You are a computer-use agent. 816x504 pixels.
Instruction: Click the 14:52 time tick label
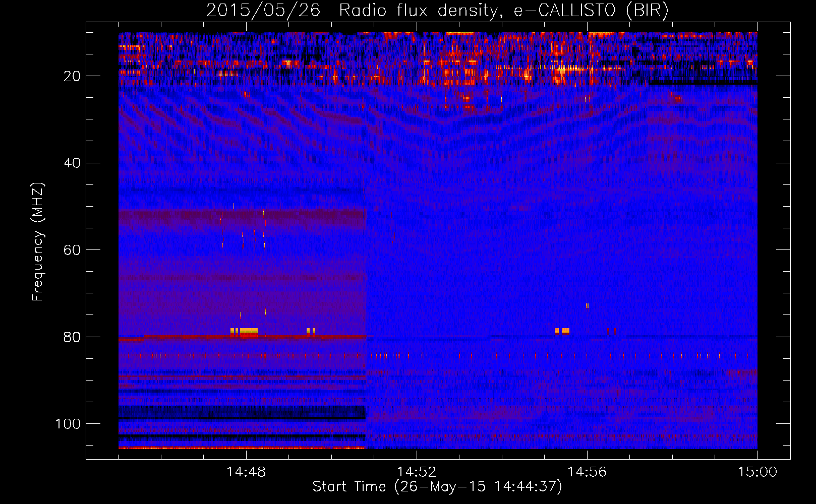point(417,472)
